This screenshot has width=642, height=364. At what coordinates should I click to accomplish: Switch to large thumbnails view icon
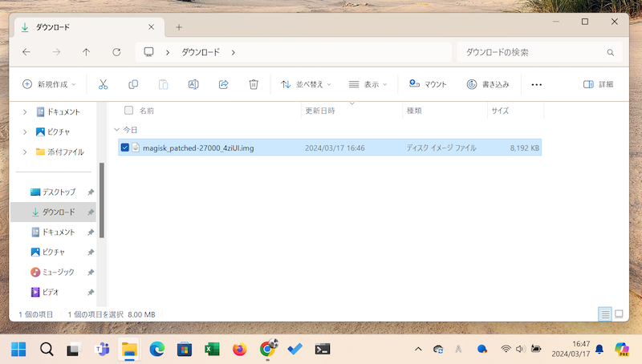click(619, 313)
